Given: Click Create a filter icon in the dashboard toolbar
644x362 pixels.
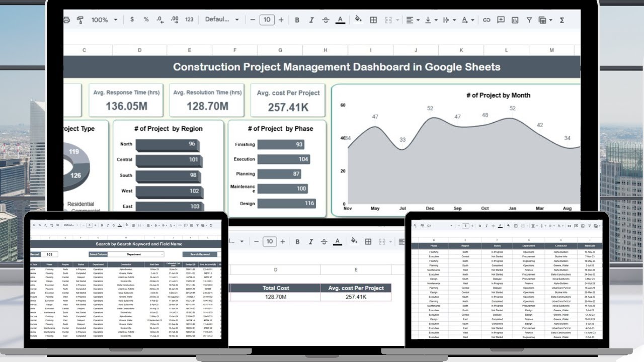Looking at the screenshot, I should coord(529,20).
